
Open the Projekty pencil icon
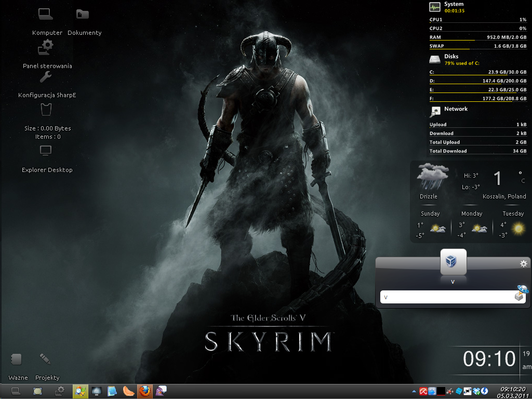click(x=45, y=359)
